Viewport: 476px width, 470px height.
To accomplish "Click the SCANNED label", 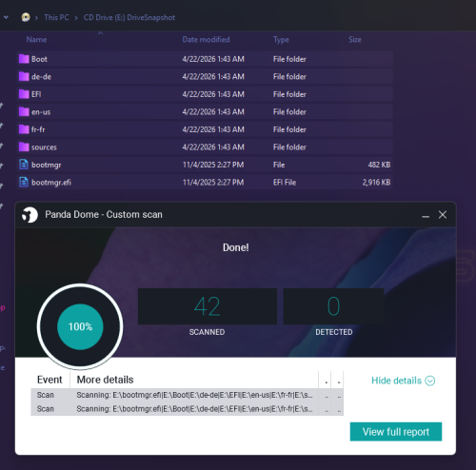I will pyautogui.click(x=207, y=332).
